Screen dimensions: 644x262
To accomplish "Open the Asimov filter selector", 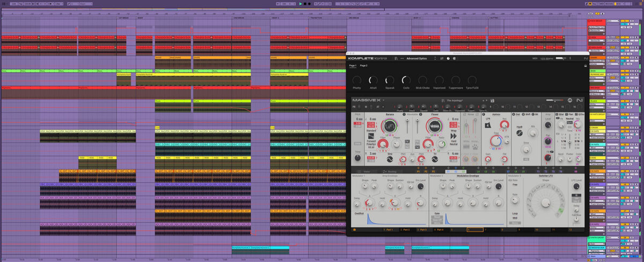I will tap(497, 115).
